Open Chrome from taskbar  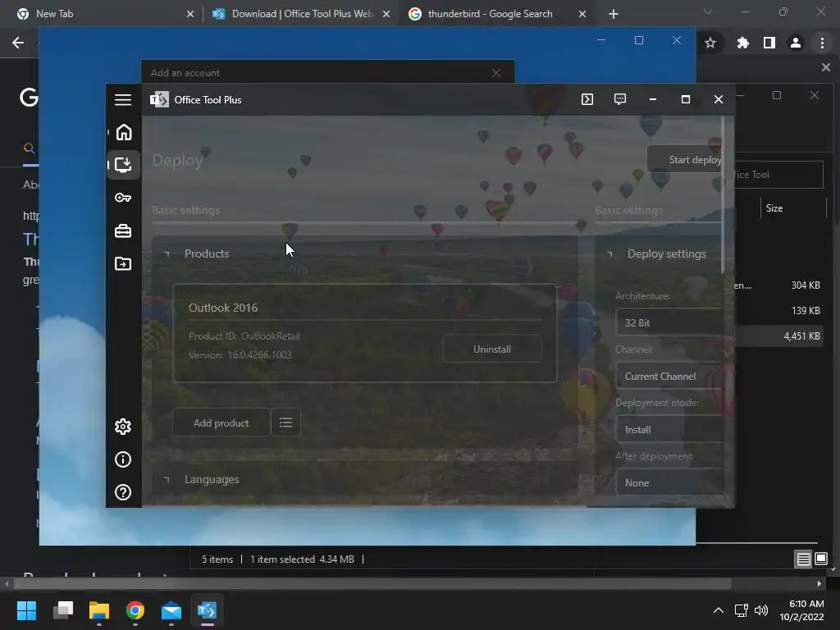[135, 610]
